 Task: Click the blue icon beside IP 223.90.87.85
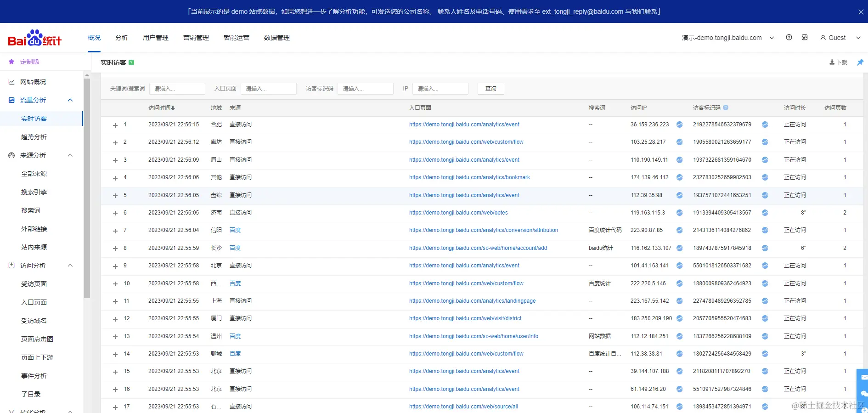click(x=680, y=230)
